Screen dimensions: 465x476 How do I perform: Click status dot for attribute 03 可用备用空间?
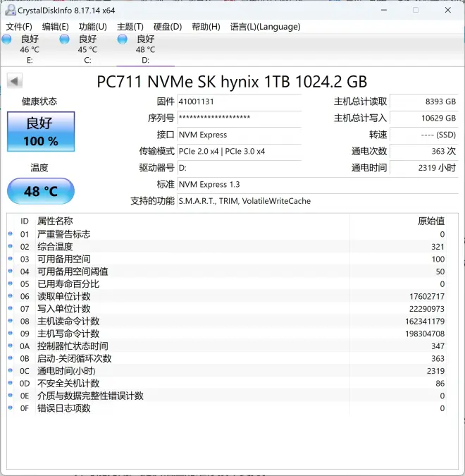pos(11,259)
